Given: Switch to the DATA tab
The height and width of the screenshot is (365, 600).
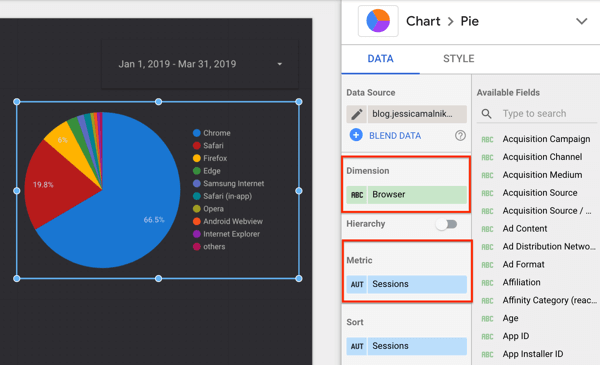Looking at the screenshot, I should click(x=380, y=59).
